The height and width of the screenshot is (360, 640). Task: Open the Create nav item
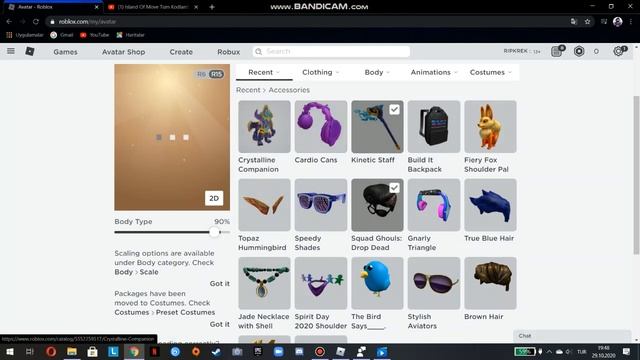[181, 52]
